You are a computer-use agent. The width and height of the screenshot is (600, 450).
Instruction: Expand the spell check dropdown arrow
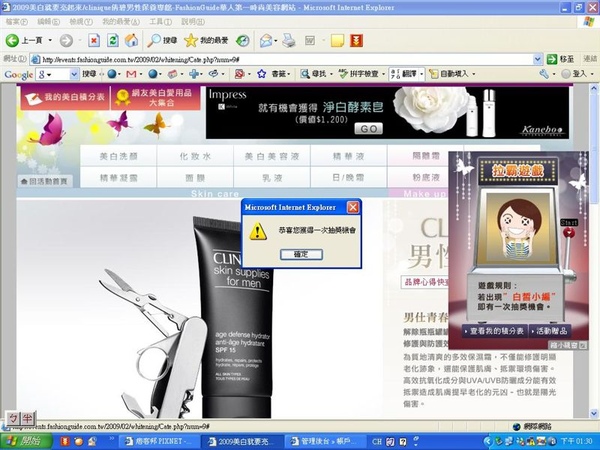383,74
